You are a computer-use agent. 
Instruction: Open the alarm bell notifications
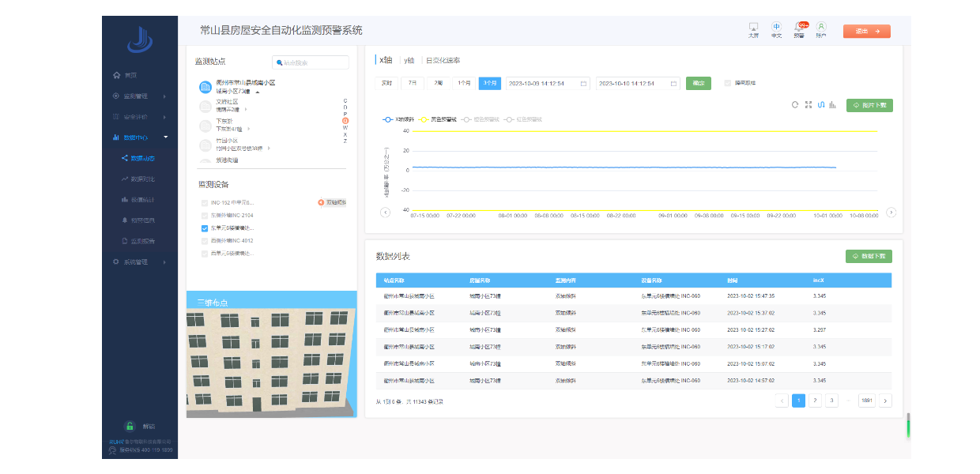click(x=799, y=28)
